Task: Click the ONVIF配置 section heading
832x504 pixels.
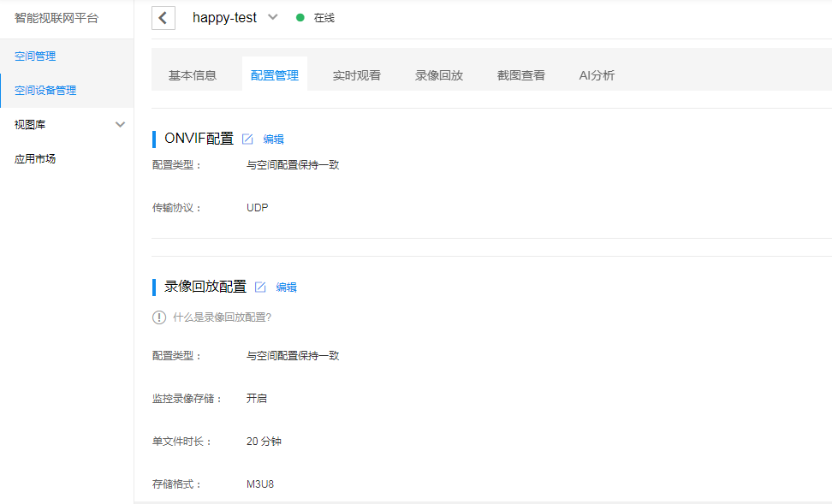Action: [x=199, y=139]
